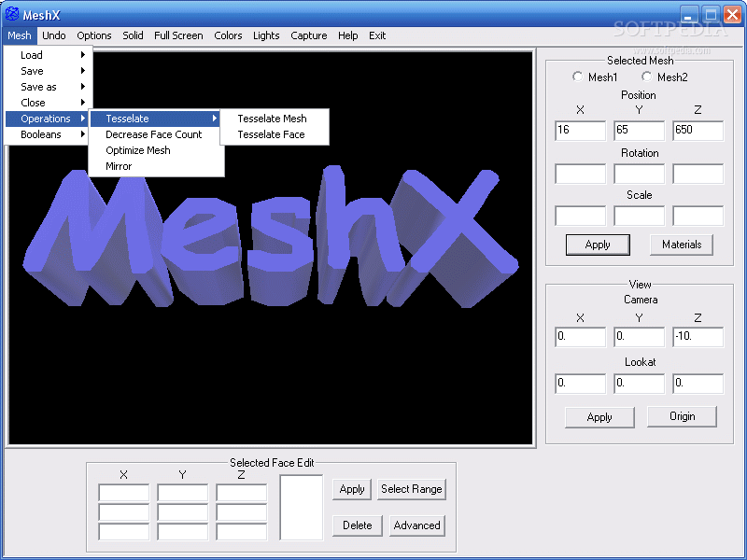This screenshot has height=560, width=747.
Task: Click the Position Z field showing 650
Action: (x=698, y=131)
